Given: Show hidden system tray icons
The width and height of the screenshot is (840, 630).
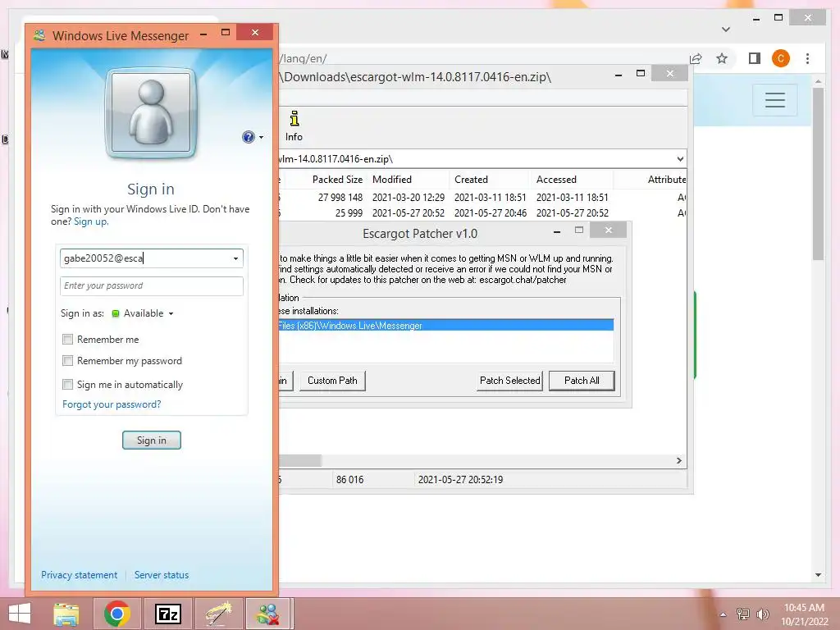Looking at the screenshot, I should [x=724, y=614].
